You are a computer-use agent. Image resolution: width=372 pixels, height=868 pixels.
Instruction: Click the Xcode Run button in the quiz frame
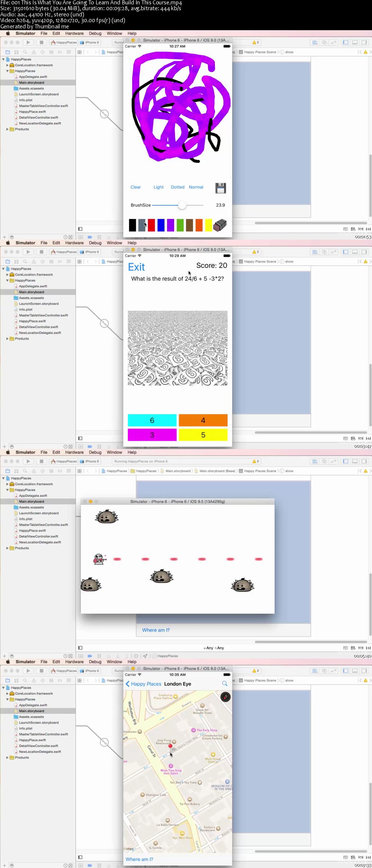[28, 252]
